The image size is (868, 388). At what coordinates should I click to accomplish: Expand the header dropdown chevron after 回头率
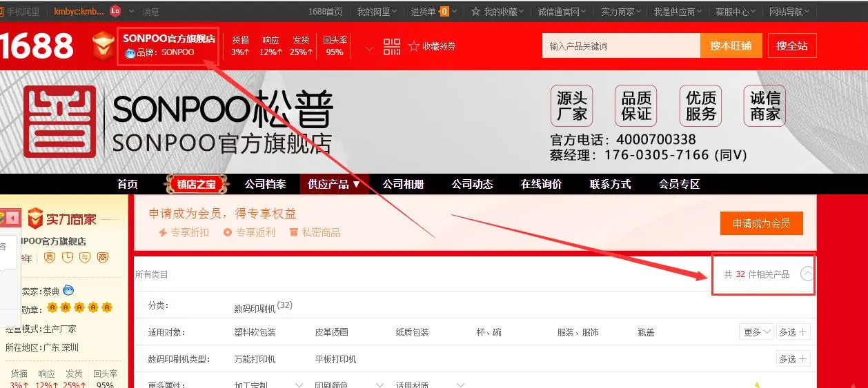pos(369,48)
